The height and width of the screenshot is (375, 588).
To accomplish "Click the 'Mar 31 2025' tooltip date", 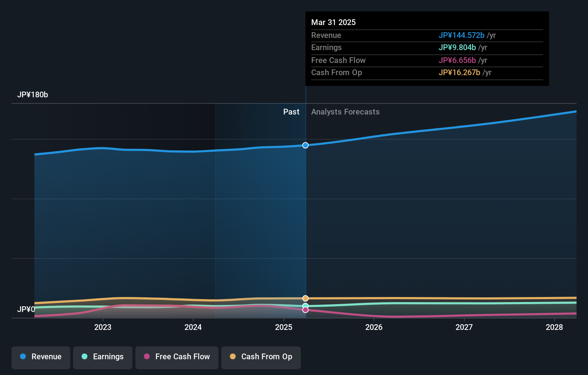I will point(333,22).
